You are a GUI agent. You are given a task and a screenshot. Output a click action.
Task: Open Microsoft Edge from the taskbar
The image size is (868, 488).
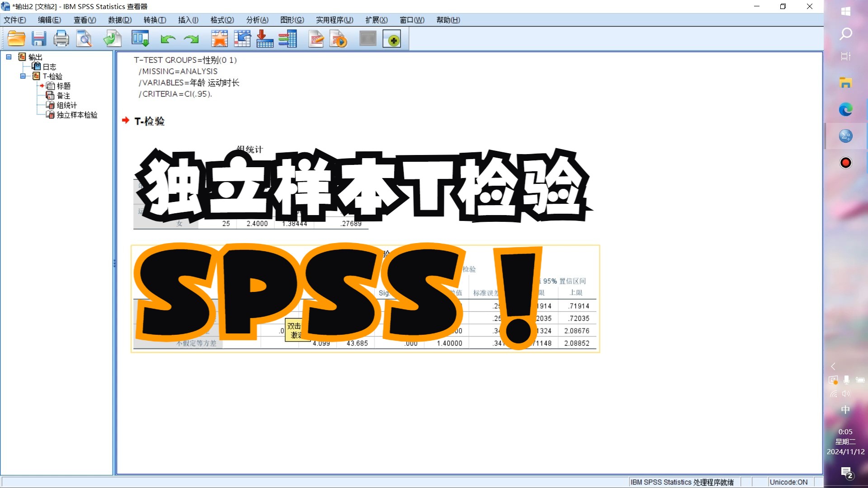click(x=845, y=109)
